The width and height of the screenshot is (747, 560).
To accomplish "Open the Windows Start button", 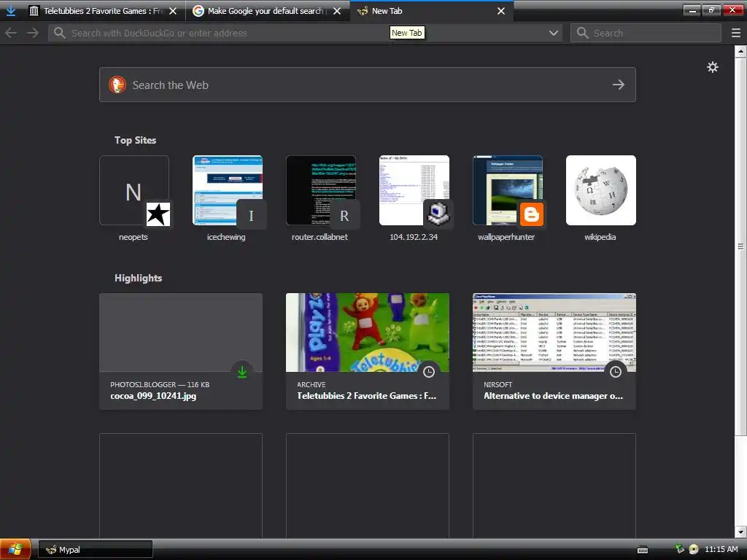I will pyautogui.click(x=15, y=549).
